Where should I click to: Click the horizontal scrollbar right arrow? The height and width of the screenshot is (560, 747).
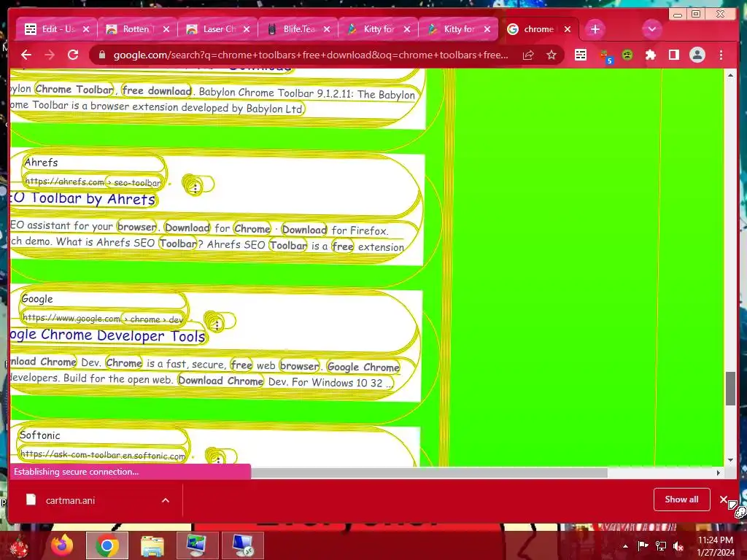[x=719, y=472]
